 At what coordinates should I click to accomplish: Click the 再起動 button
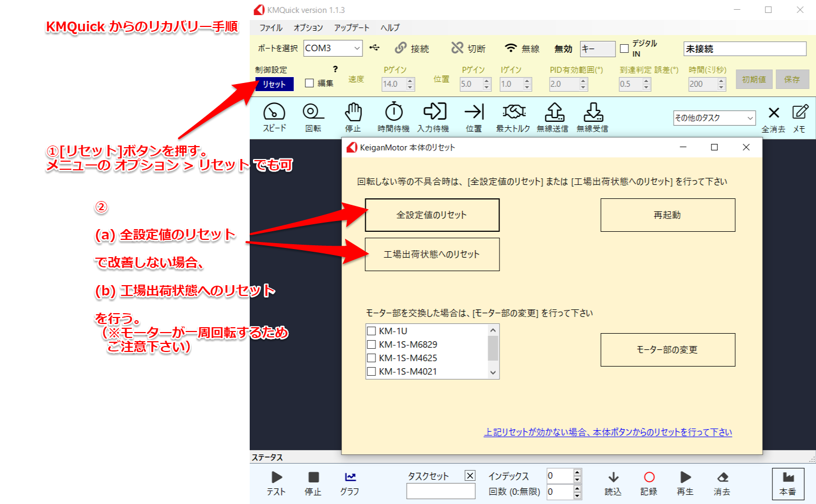(x=668, y=215)
